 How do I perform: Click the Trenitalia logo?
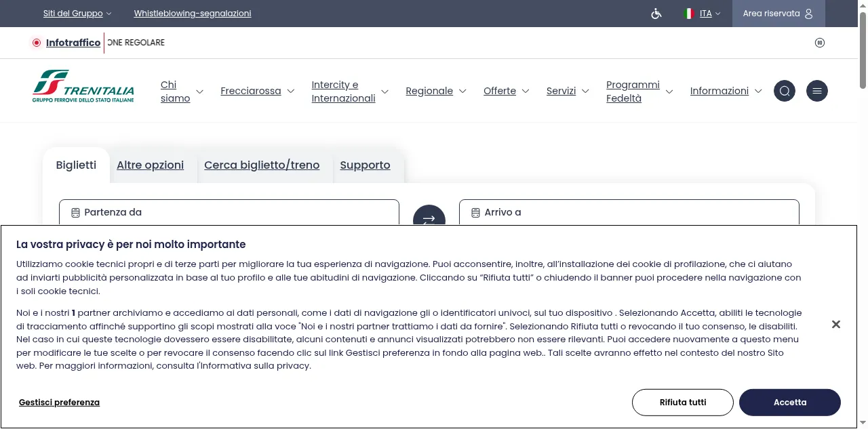point(83,86)
